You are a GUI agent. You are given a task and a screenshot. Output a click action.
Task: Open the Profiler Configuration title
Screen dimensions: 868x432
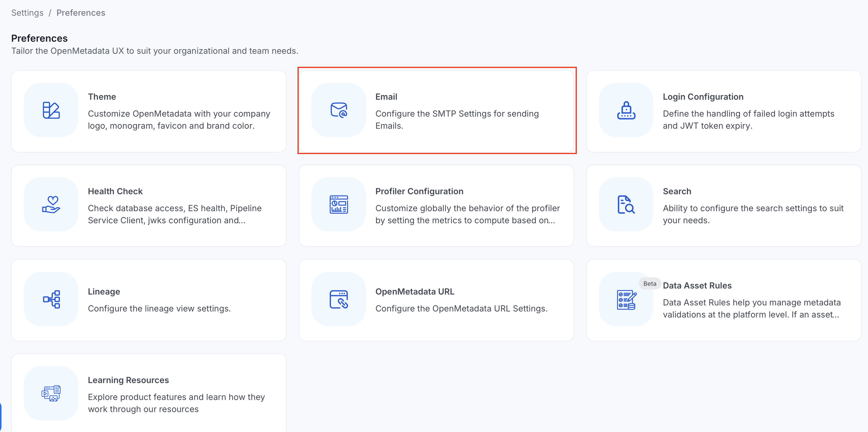pos(420,192)
